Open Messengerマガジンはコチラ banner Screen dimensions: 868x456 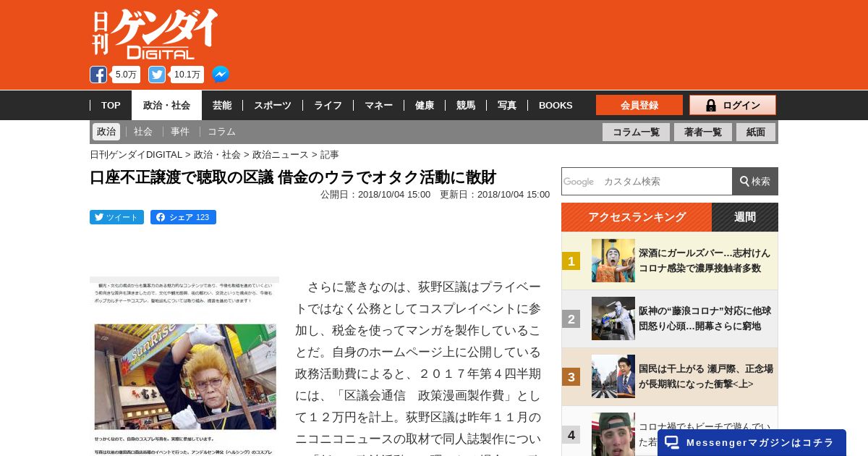752,442
